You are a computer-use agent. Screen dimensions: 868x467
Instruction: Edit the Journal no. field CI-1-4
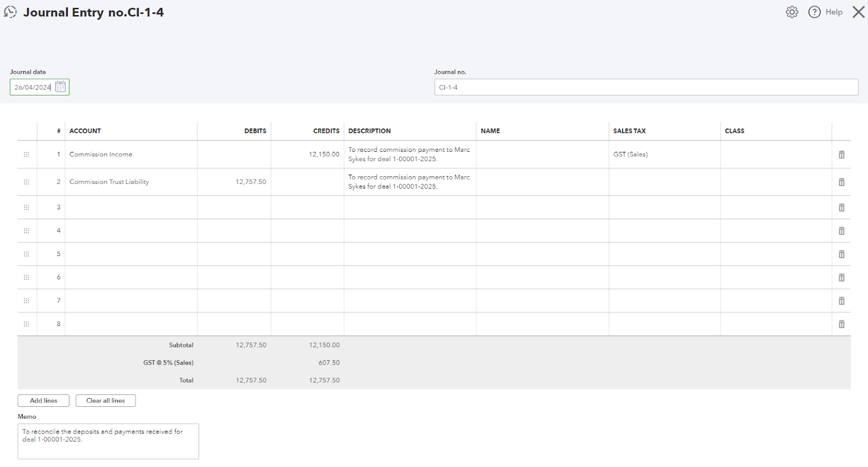point(646,87)
